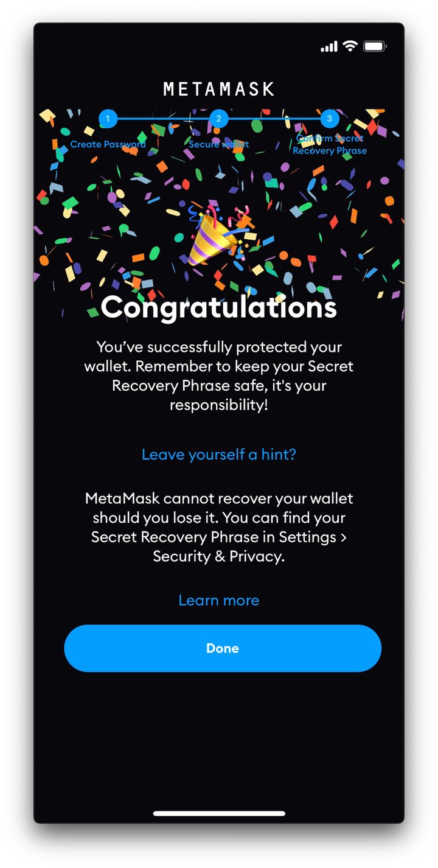Select the Secure wallet step label
This screenshot has height=868, width=438.
pyautogui.click(x=218, y=144)
